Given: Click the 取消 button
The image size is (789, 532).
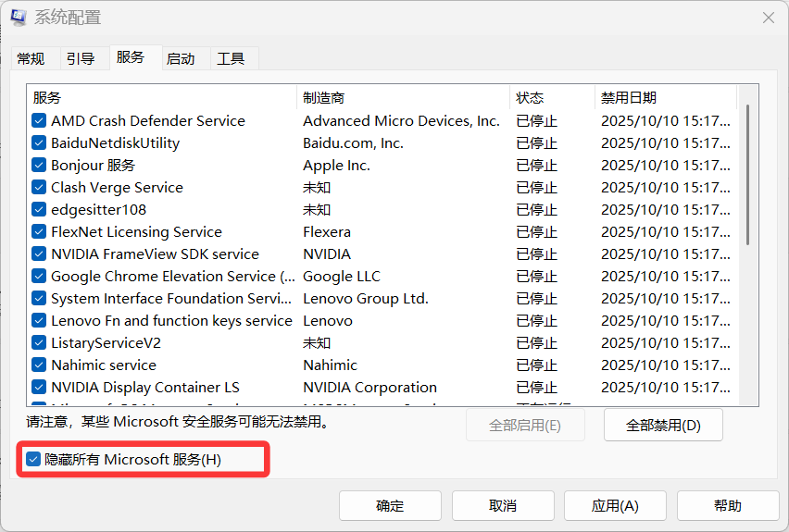Looking at the screenshot, I should tap(503, 506).
